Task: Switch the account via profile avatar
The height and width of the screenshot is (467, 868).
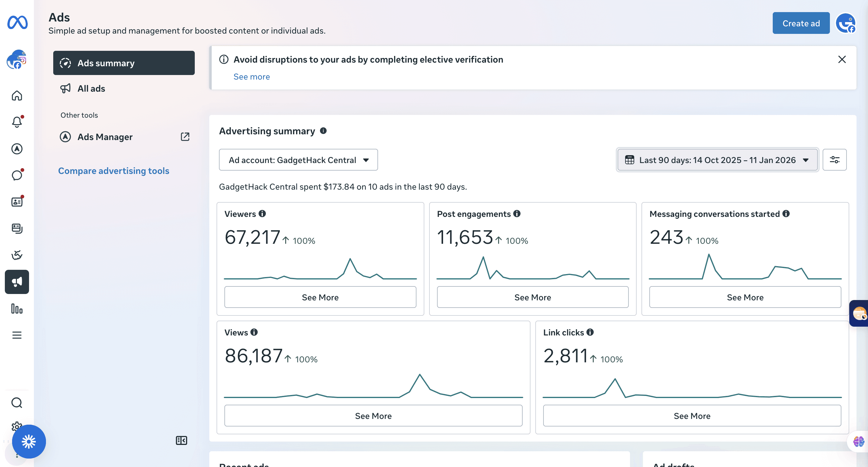Action: [x=846, y=23]
